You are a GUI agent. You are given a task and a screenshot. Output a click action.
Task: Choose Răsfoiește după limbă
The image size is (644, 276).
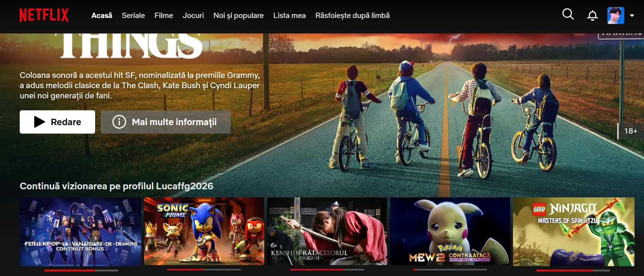coord(353,16)
